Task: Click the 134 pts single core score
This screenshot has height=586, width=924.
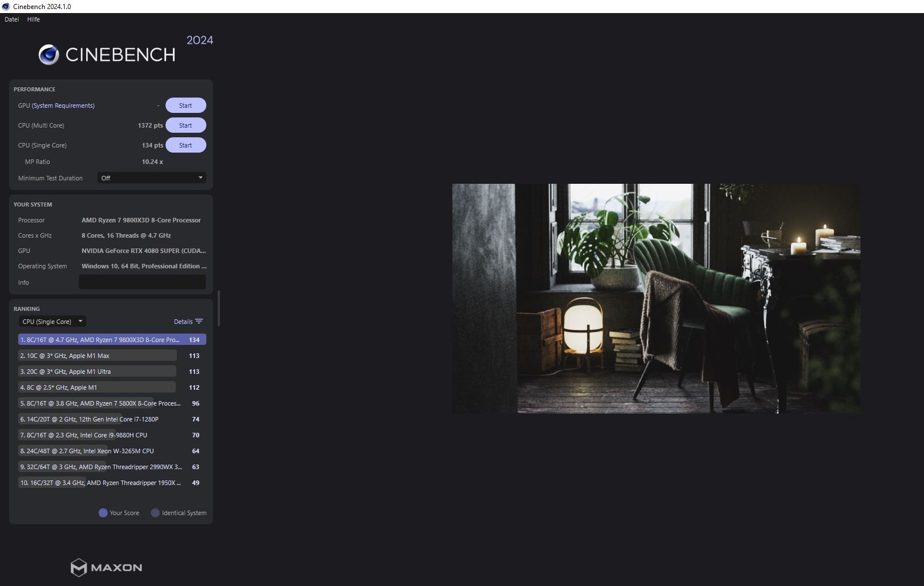Action: click(x=152, y=145)
